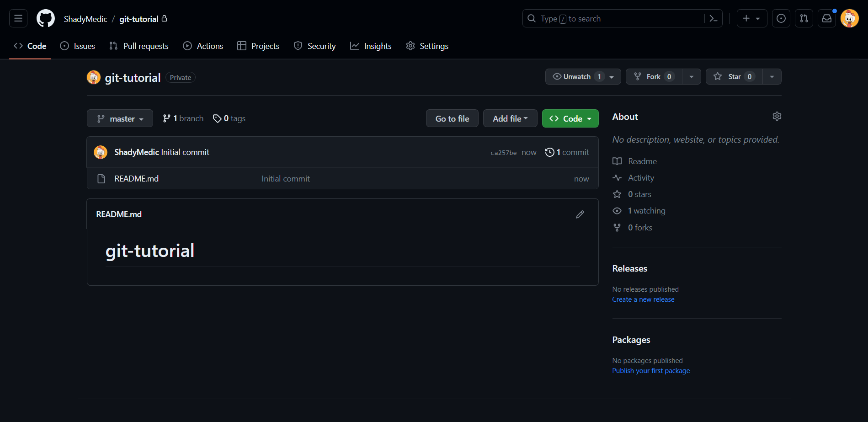
Task: Open the notifications inbox icon
Action: [827, 19]
